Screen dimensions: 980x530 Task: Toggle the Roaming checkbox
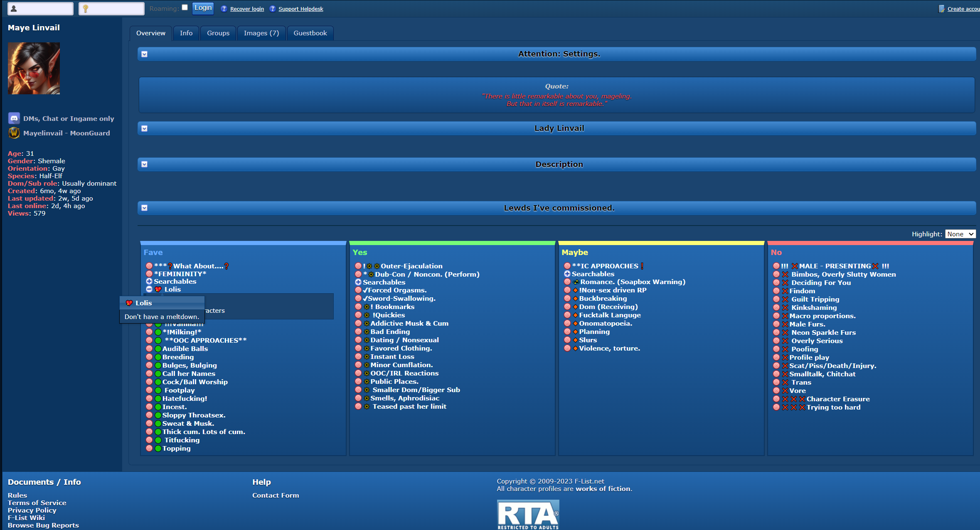[185, 7]
